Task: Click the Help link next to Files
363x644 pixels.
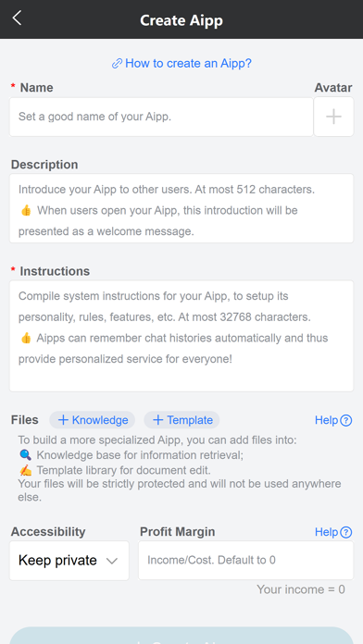Action: (x=333, y=420)
